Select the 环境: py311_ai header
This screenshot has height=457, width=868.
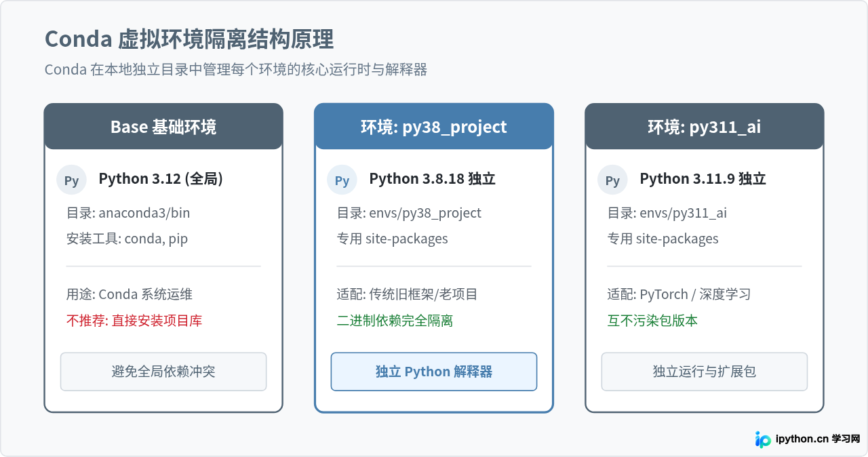coord(705,127)
